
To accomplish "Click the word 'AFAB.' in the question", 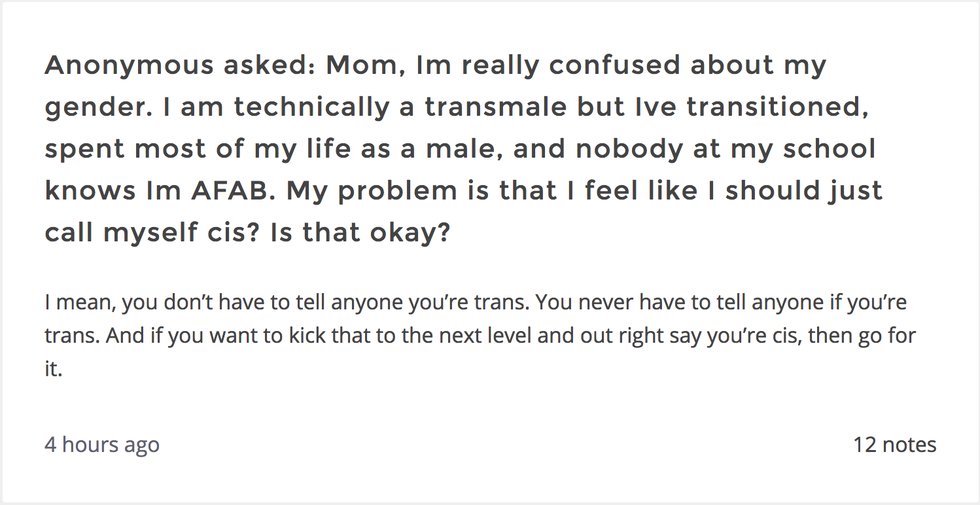I will pos(232,191).
